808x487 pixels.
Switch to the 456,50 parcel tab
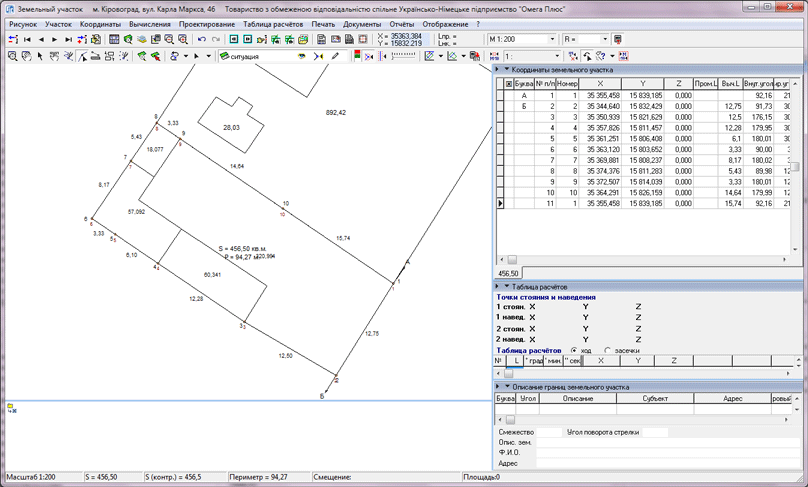508,273
